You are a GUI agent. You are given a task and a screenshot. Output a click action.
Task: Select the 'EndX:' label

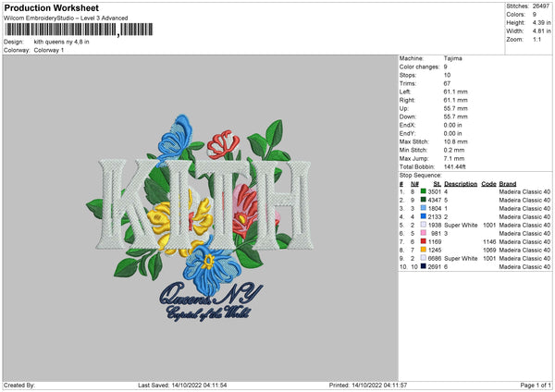click(407, 125)
